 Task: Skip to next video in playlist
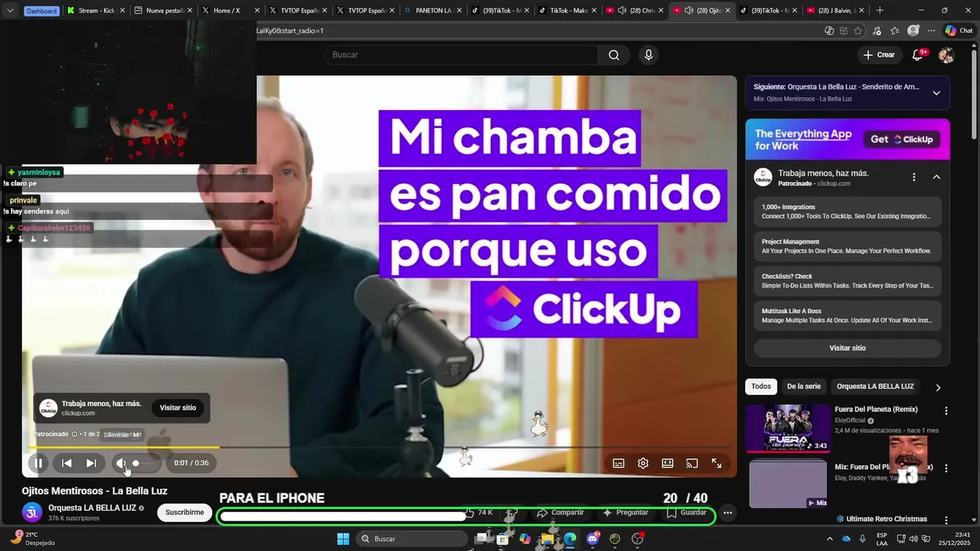point(91,463)
